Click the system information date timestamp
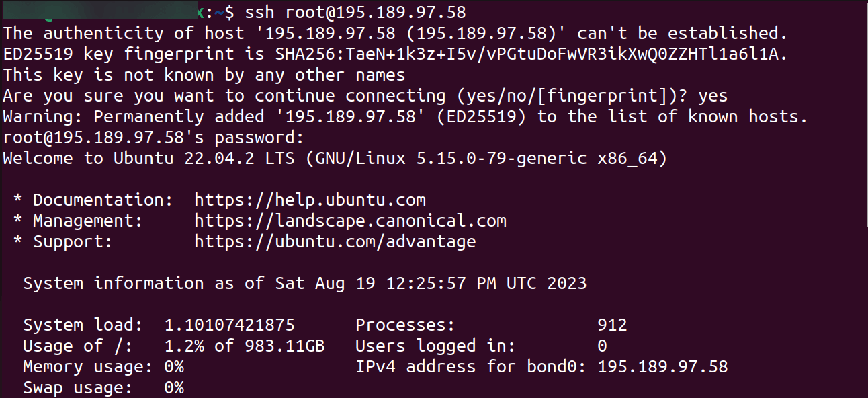The height and width of the screenshot is (398, 868). click(x=431, y=283)
